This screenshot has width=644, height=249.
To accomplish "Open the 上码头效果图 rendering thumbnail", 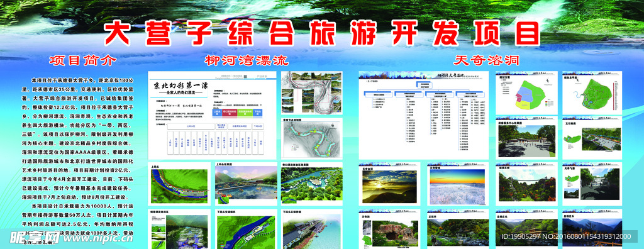I will (246, 184).
